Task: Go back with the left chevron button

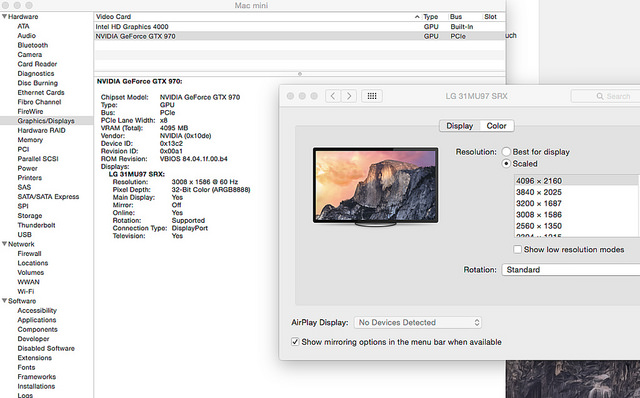Action: tap(333, 96)
